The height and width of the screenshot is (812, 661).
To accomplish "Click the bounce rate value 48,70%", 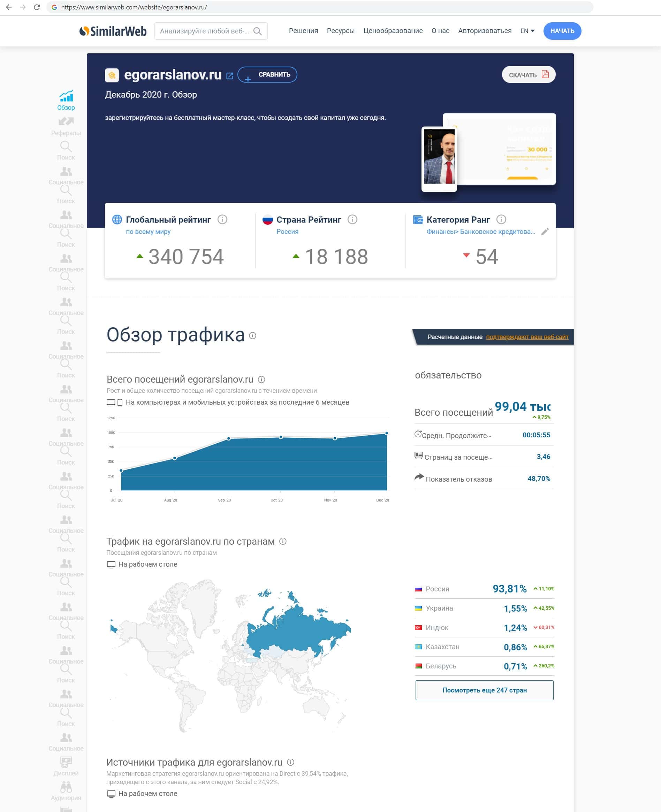I will [x=539, y=478].
